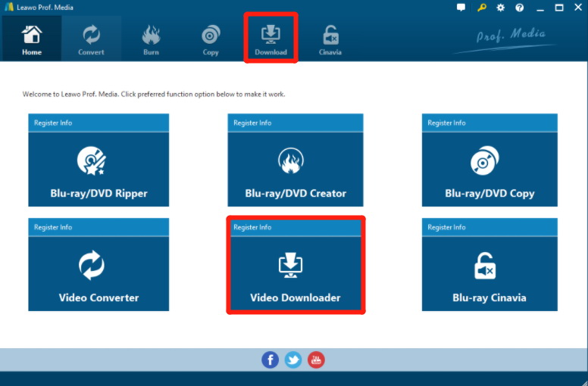Open the Blu-ray/DVD Creator tile
588x386 pixels.
tap(296, 168)
